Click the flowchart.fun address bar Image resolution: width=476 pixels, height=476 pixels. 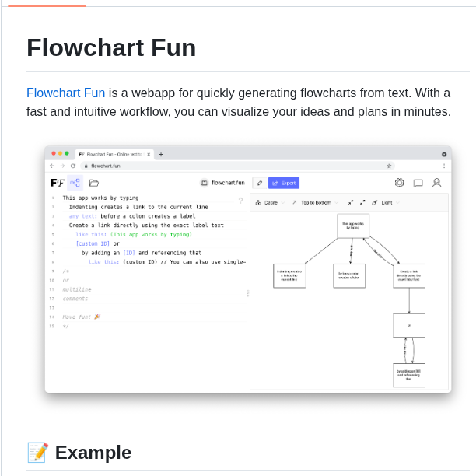pyautogui.click(x=238, y=166)
